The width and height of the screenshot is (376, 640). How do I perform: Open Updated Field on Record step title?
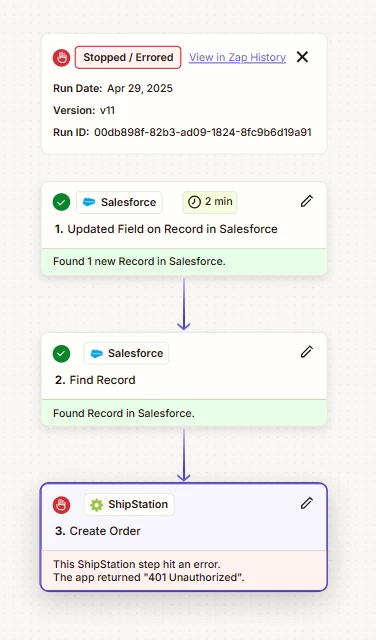166,229
